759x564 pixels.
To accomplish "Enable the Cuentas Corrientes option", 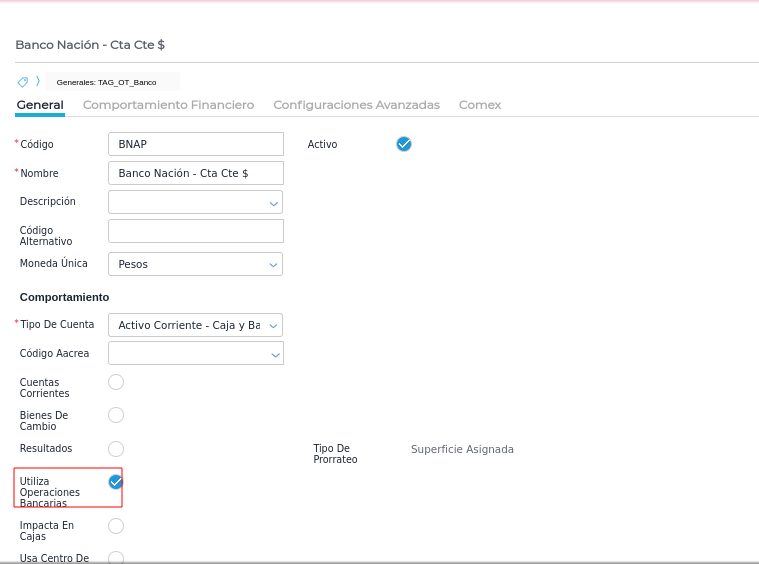I will pos(116,382).
